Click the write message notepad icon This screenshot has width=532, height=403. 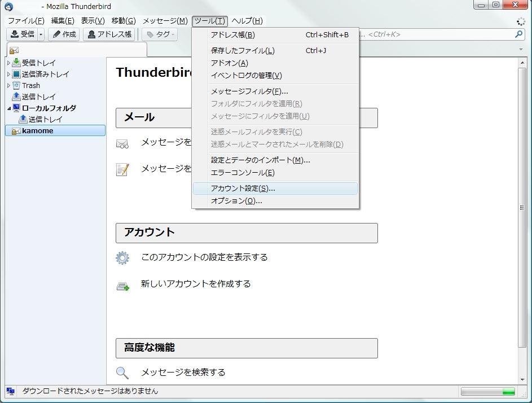(122, 169)
